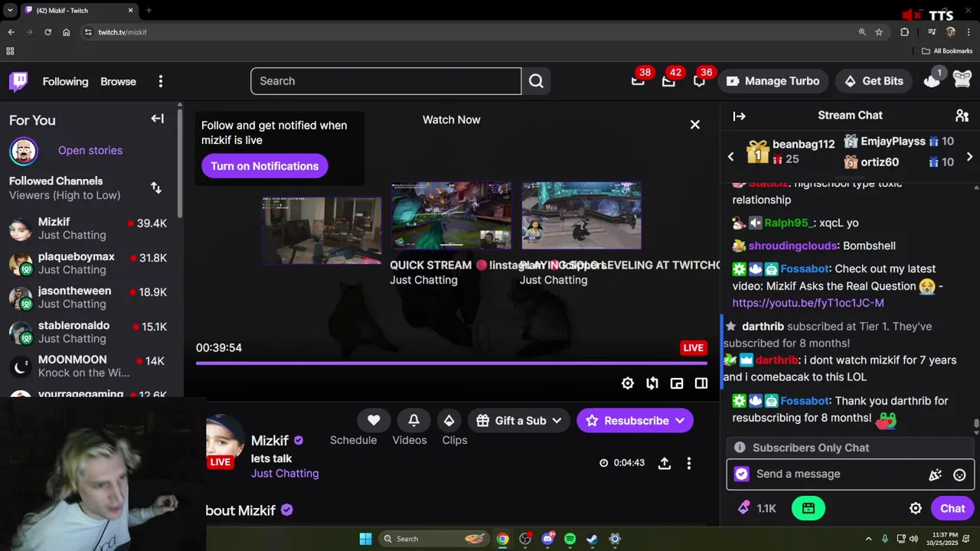The width and height of the screenshot is (980, 551).
Task: Click the heart follow button
Action: [374, 420]
